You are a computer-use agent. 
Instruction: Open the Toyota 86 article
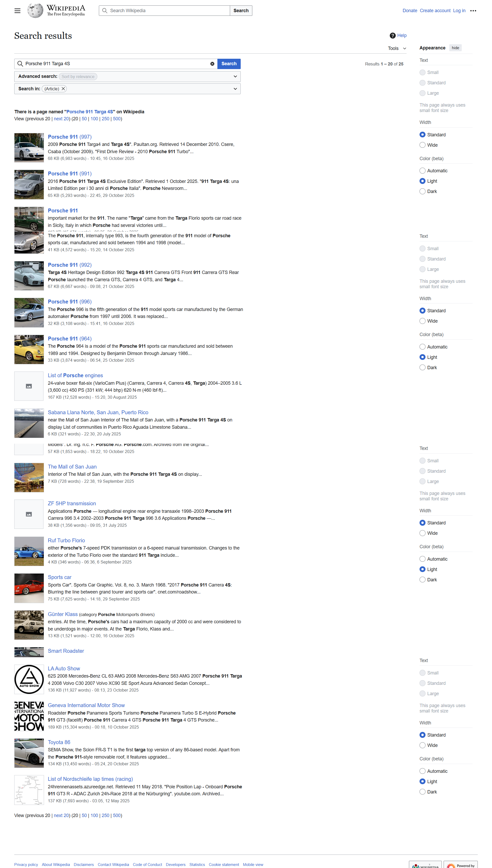[x=59, y=742]
